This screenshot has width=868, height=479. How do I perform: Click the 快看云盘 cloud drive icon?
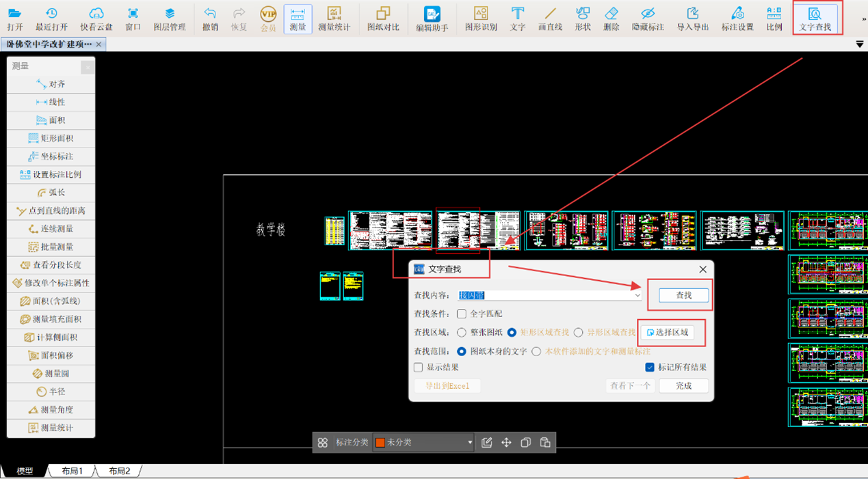96,18
